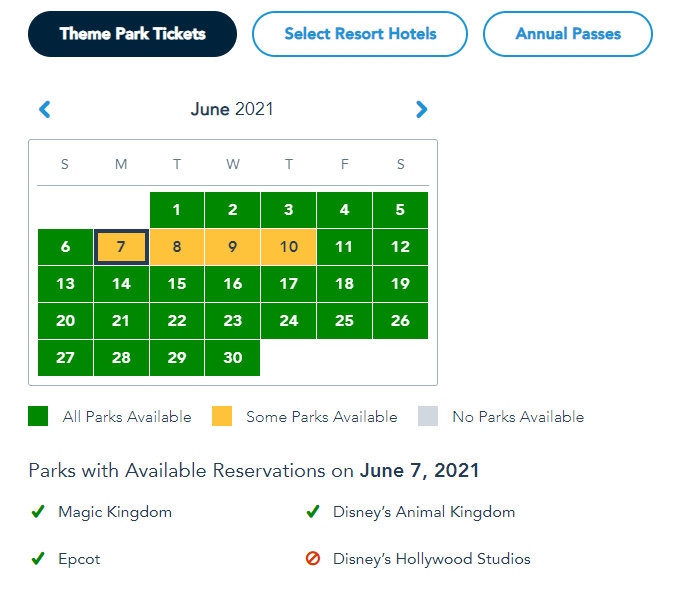Switch to Annual Passes tab
675x601 pixels.
[568, 34]
